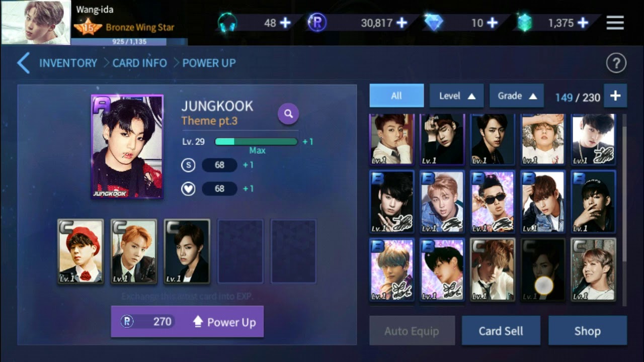The image size is (644, 362).
Task: Click the magnifier icon beside JUNGKOOK
Action: point(288,114)
